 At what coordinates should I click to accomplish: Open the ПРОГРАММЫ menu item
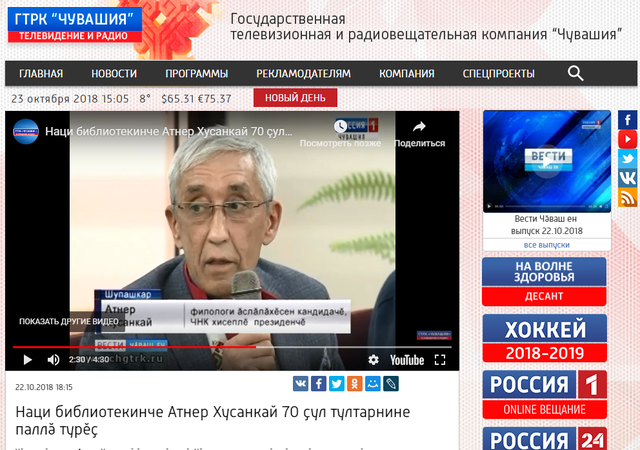pyautogui.click(x=196, y=74)
